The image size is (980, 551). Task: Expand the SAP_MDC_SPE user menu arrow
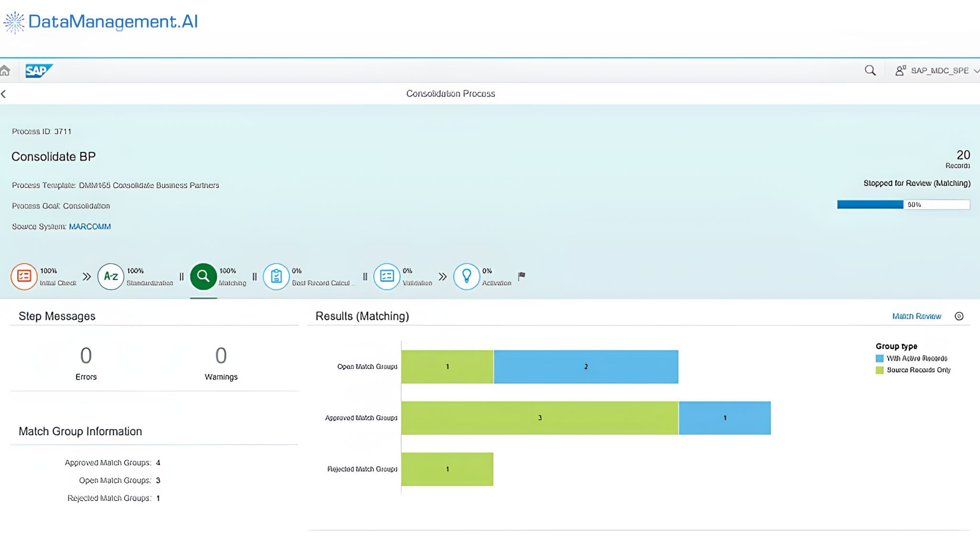click(x=976, y=71)
